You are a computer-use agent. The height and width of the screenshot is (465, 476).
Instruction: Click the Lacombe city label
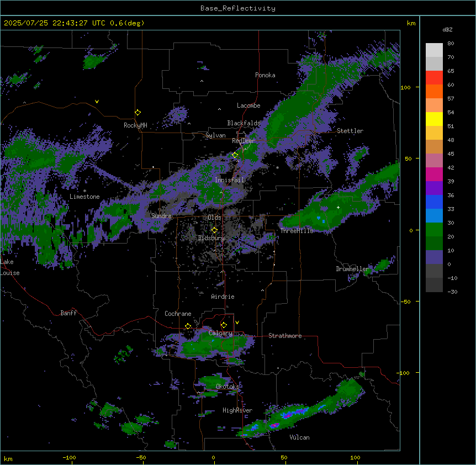pyautogui.click(x=248, y=105)
